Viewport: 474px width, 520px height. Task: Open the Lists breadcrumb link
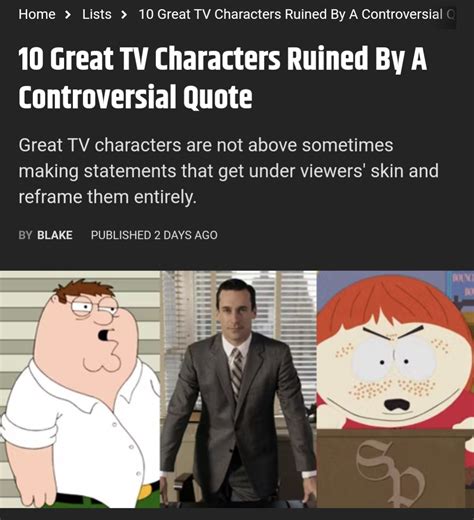[97, 14]
